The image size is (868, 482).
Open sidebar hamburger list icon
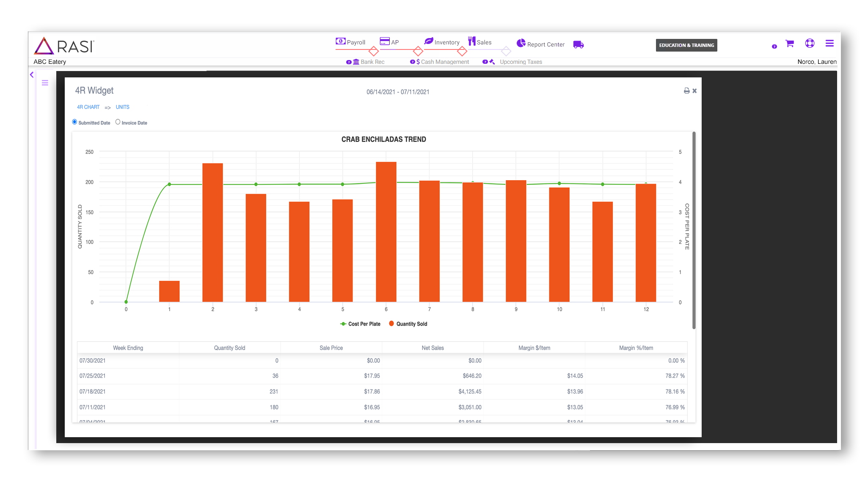[45, 83]
